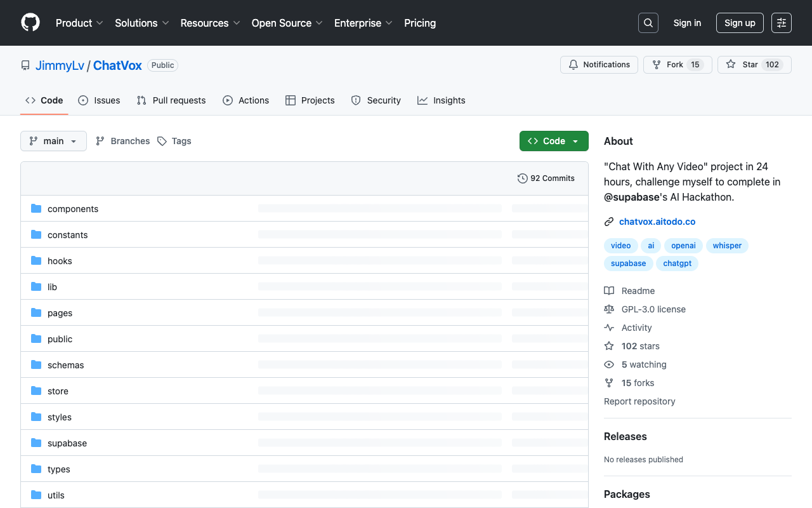This screenshot has height=508, width=812.
Task: Expand the Solutions menu
Action: [x=142, y=23]
